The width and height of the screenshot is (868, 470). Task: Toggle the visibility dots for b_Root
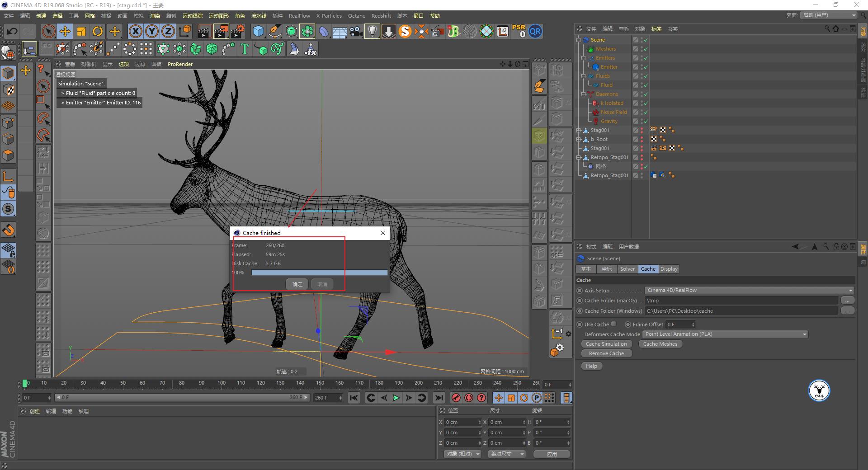(642, 139)
